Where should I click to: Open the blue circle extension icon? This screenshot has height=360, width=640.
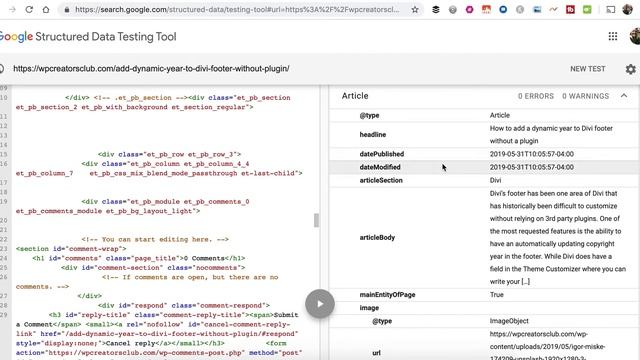[503, 9]
